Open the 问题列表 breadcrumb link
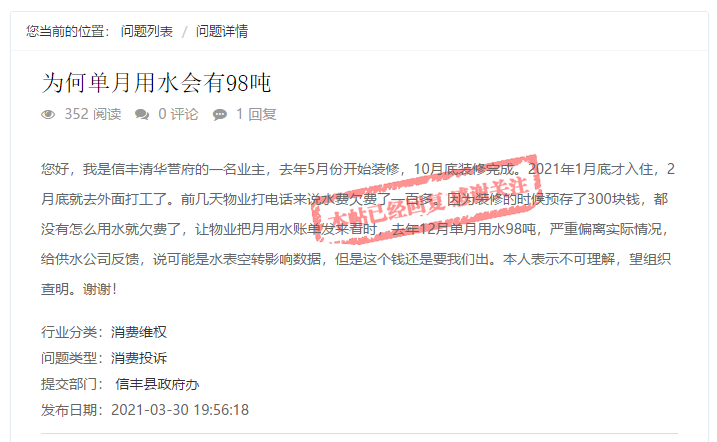Image resolution: width=717 pixels, height=442 pixels. click(147, 32)
